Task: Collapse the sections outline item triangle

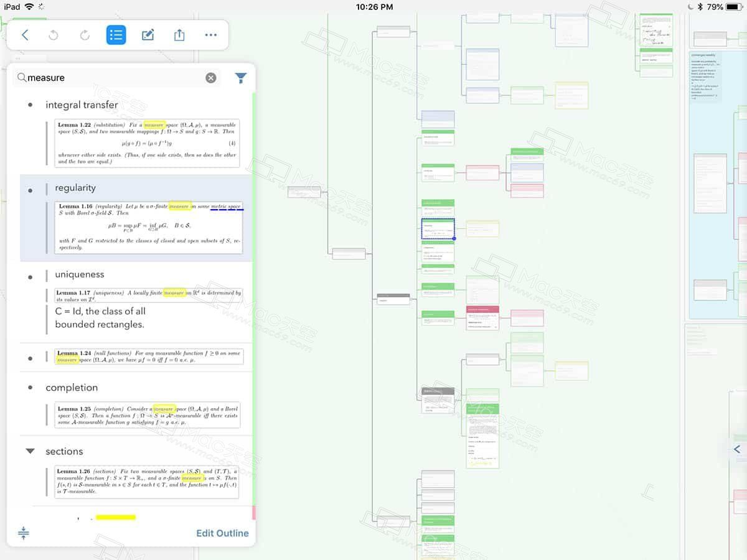Action: coord(30,451)
